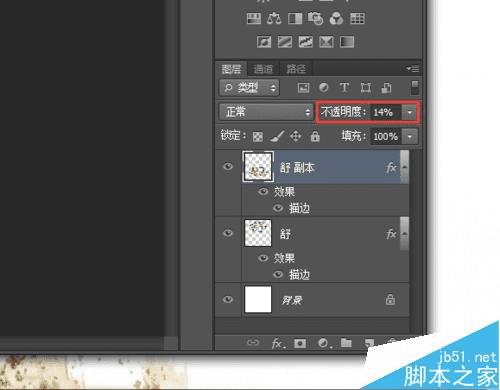Turn the layer filtering switch on/off
500x390 pixels.
tap(415, 88)
